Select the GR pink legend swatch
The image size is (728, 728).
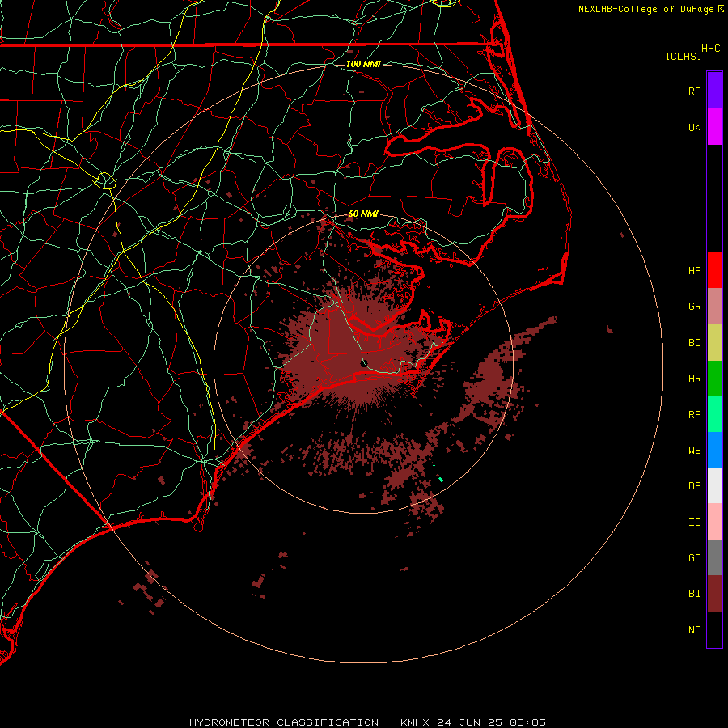[x=714, y=307]
